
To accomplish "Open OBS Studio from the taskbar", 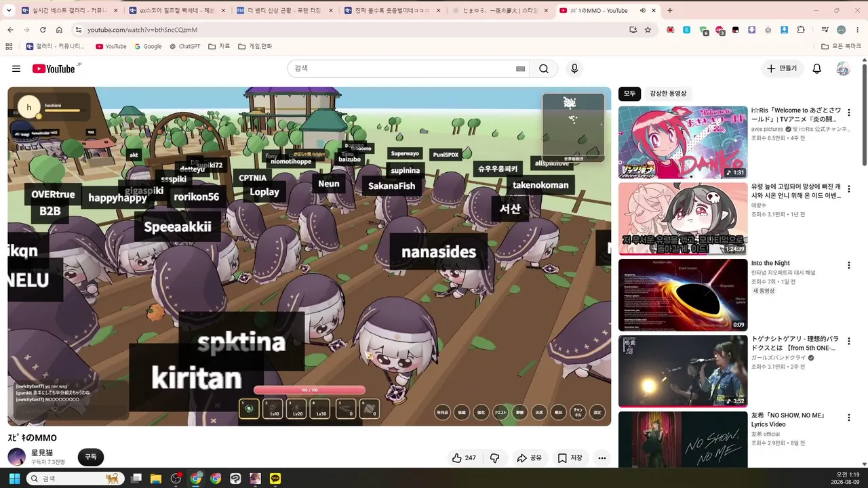I will 176,479.
